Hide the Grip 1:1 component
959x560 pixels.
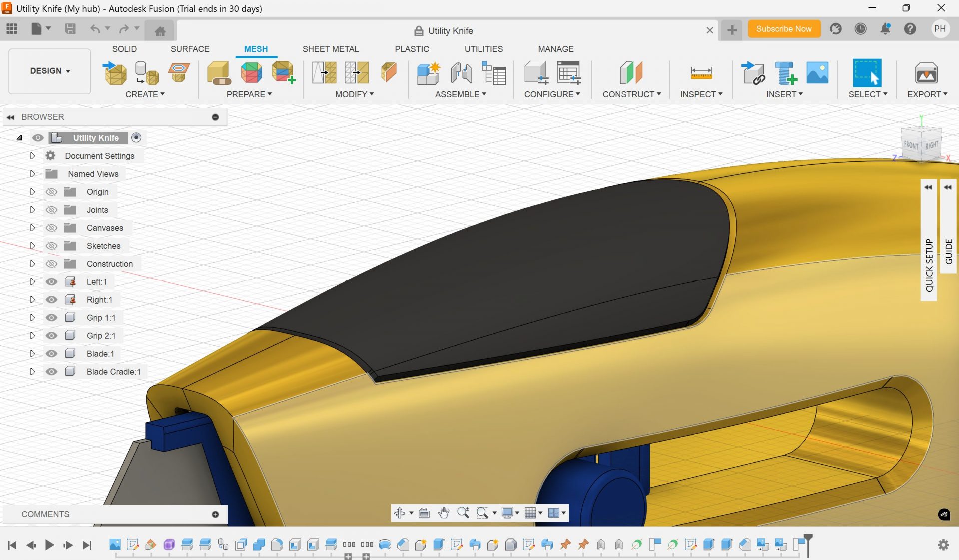click(x=51, y=318)
